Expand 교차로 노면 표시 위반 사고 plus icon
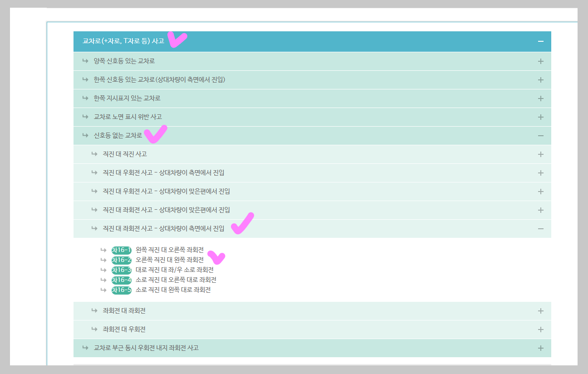 click(x=540, y=117)
